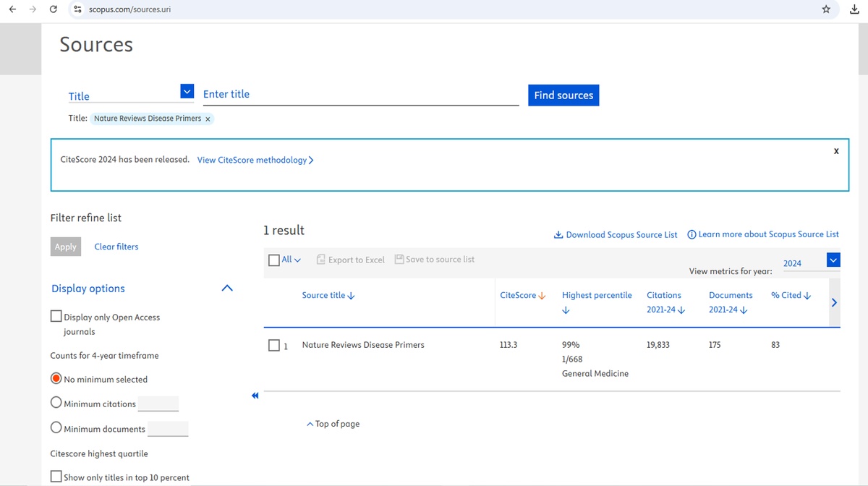Open the Title search-type dropdown
868x486 pixels.
point(187,92)
